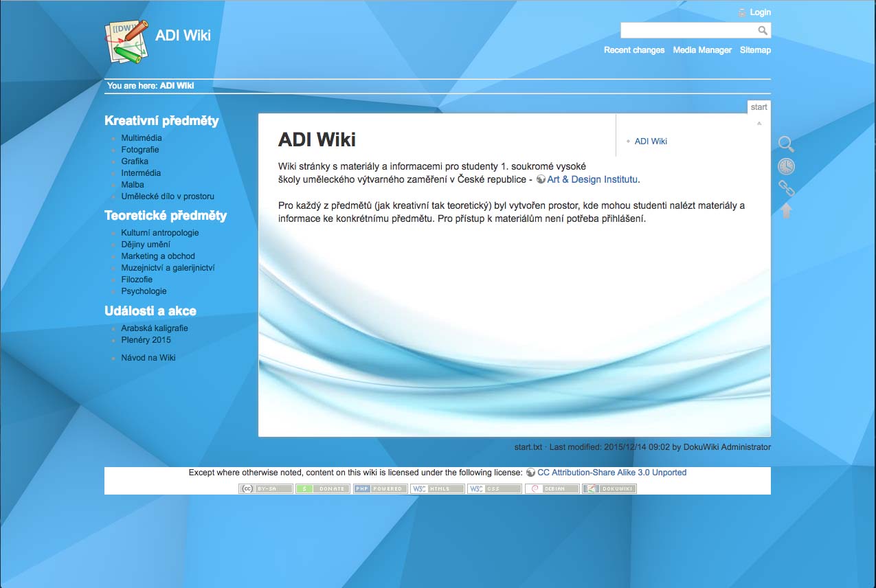876x588 pixels.
Task: Open Umělecké dílo v prostoru
Action: pos(168,196)
